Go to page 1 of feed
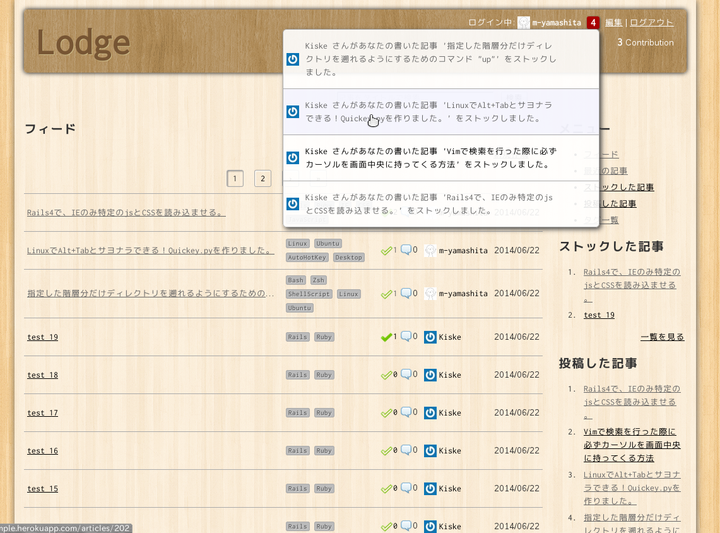Image resolution: width=720 pixels, height=533 pixels. 235,179
